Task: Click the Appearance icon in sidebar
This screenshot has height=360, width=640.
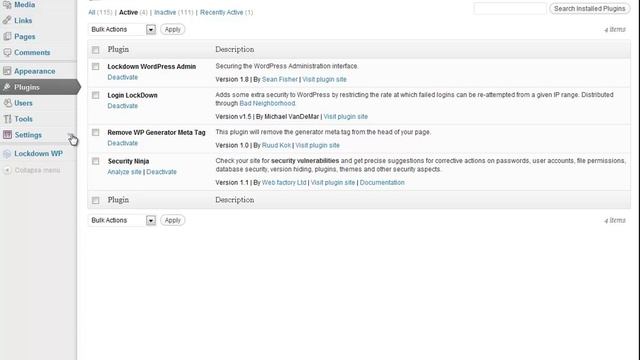Action: (x=7, y=71)
